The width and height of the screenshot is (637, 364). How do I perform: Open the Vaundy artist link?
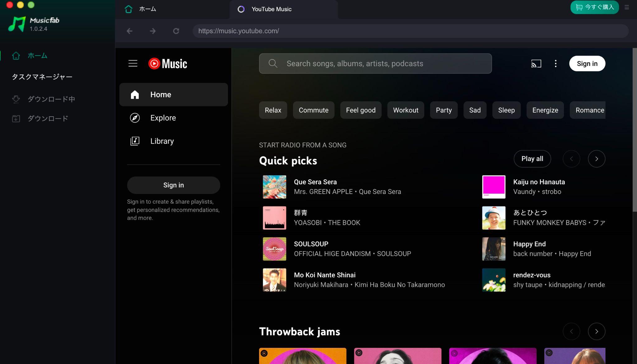pos(524,192)
